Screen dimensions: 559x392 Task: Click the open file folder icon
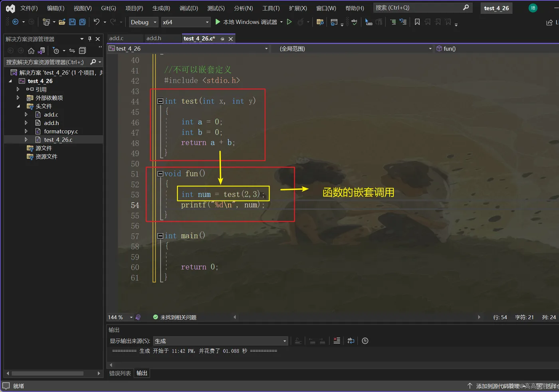[62, 22]
